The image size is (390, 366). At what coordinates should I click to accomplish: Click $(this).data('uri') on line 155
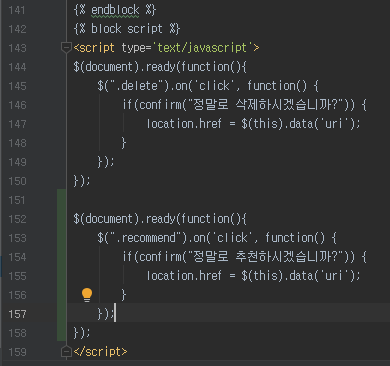(298, 276)
